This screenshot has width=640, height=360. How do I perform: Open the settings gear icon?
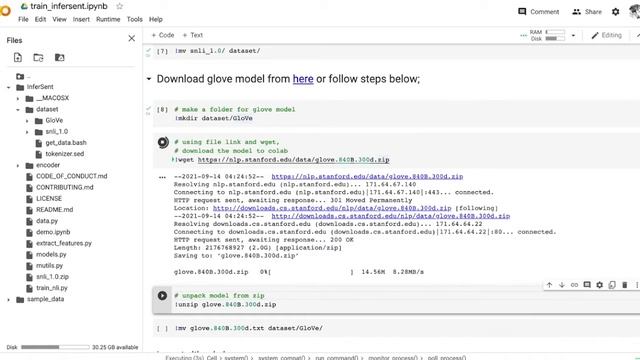point(616,12)
